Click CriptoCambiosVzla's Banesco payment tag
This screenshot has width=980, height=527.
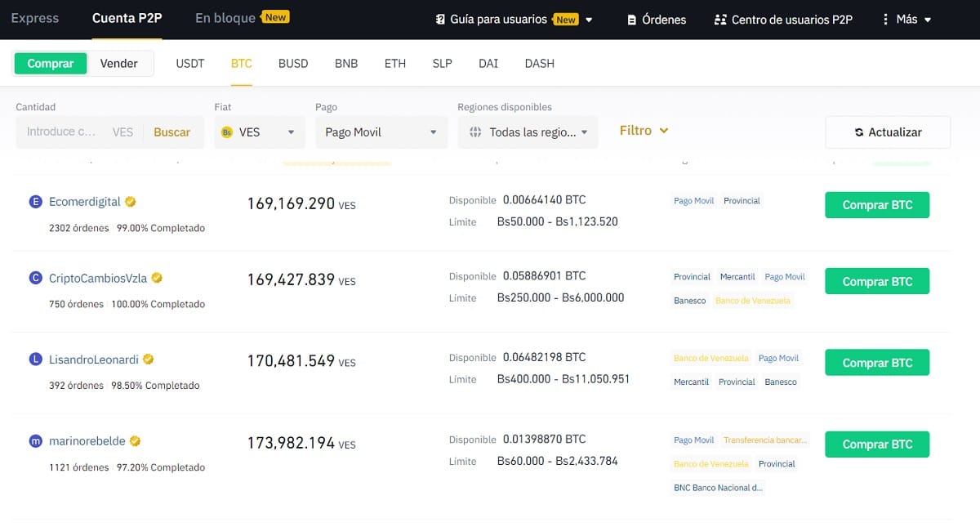click(690, 301)
